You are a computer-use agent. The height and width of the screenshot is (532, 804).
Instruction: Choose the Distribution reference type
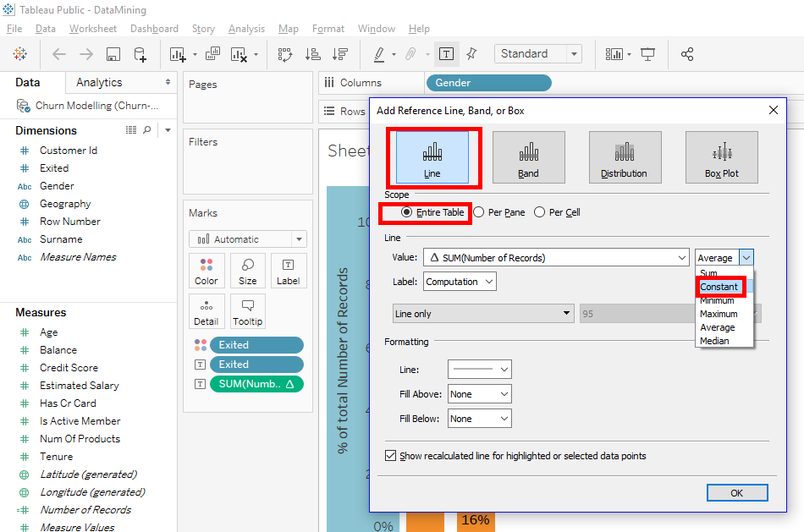[625, 157]
